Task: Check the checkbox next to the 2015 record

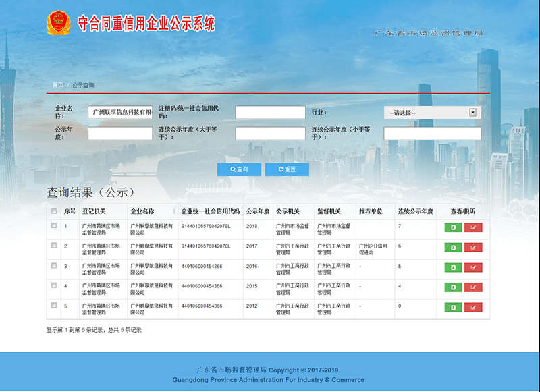Action: coord(55,284)
